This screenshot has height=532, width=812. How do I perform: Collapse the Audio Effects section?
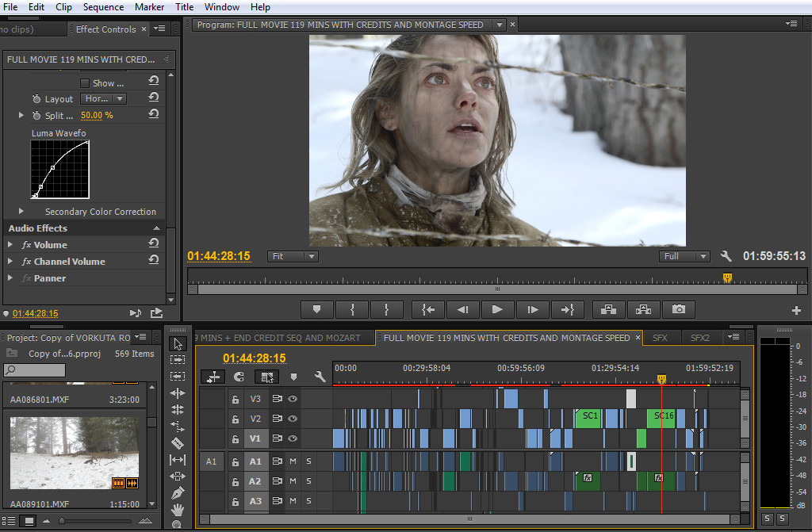pyautogui.click(x=156, y=228)
